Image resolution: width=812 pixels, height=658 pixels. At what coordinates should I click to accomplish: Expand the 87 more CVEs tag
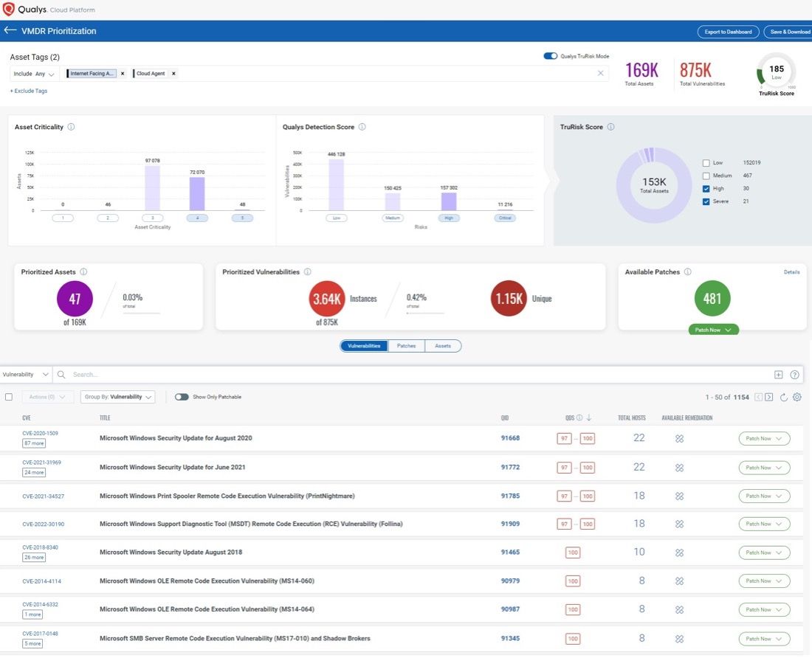pyautogui.click(x=34, y=443)
